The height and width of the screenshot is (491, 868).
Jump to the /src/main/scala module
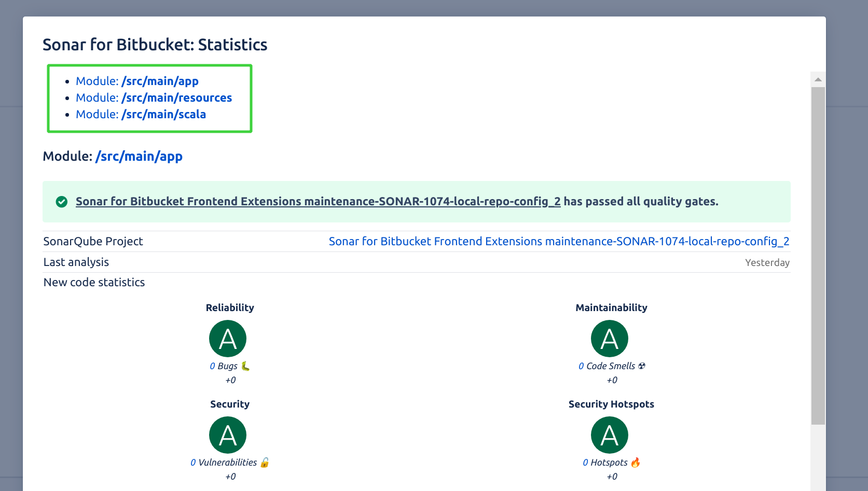pos(163,115)
